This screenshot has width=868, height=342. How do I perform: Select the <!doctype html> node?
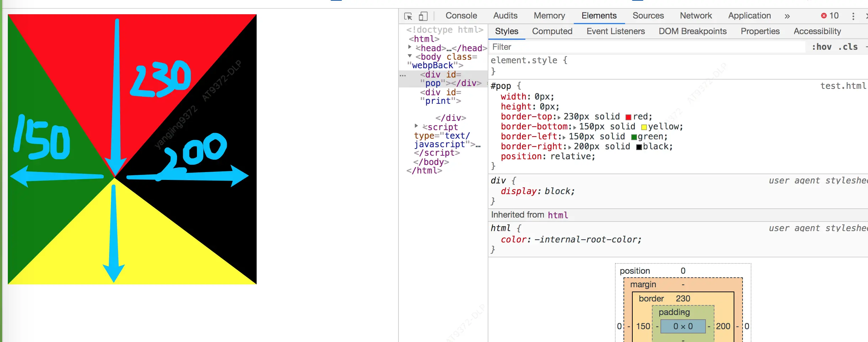click(x=445, y=30)
